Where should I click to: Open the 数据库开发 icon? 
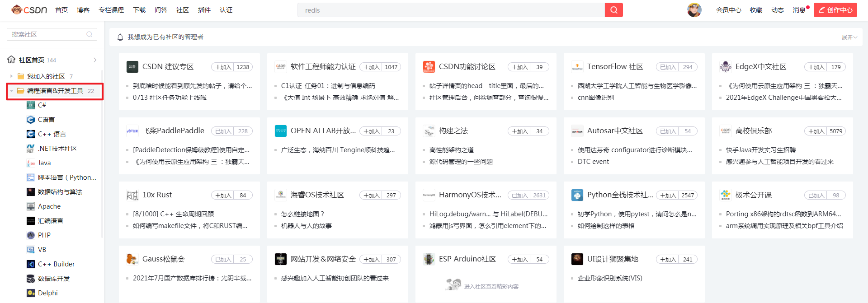(x=31, y=279)
